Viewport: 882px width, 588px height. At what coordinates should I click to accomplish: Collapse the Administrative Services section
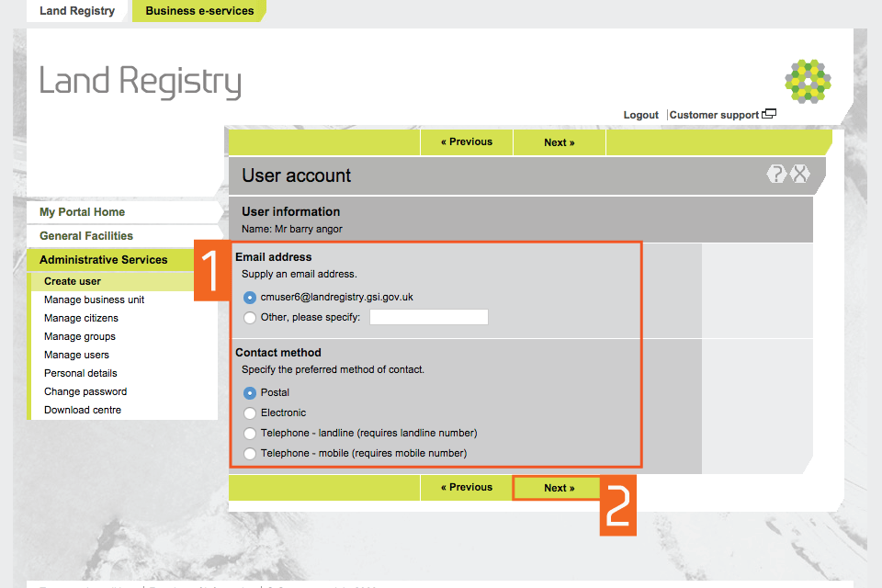coord(103,260)
